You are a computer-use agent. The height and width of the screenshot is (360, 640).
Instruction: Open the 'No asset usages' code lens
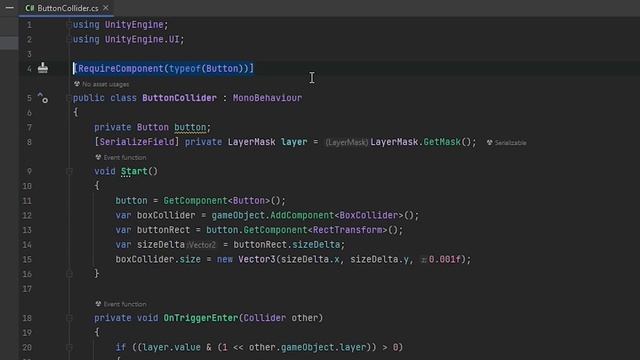pyautogui.click(x=105, y=84)
